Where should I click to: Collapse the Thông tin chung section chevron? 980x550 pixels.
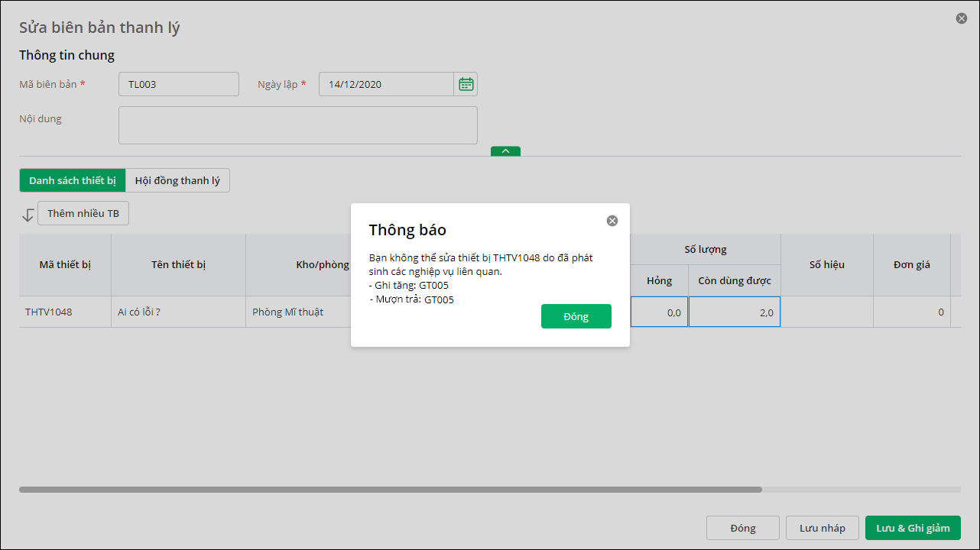tap(505, 151)
